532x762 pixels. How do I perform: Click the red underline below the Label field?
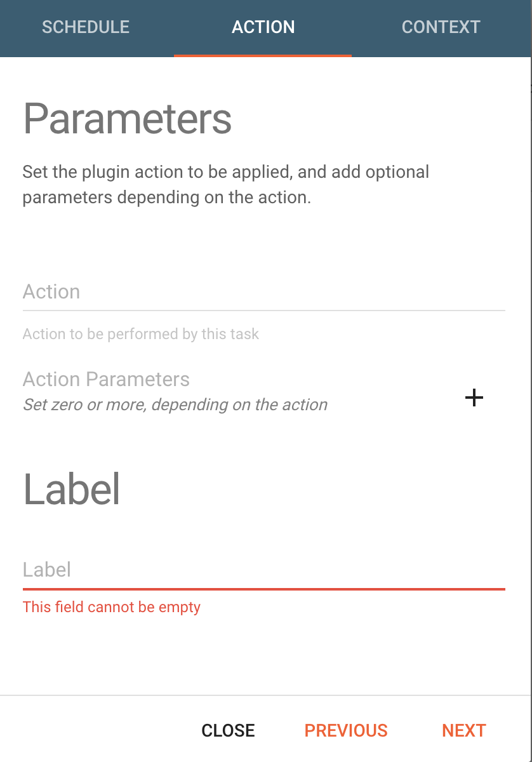[264, 589]
